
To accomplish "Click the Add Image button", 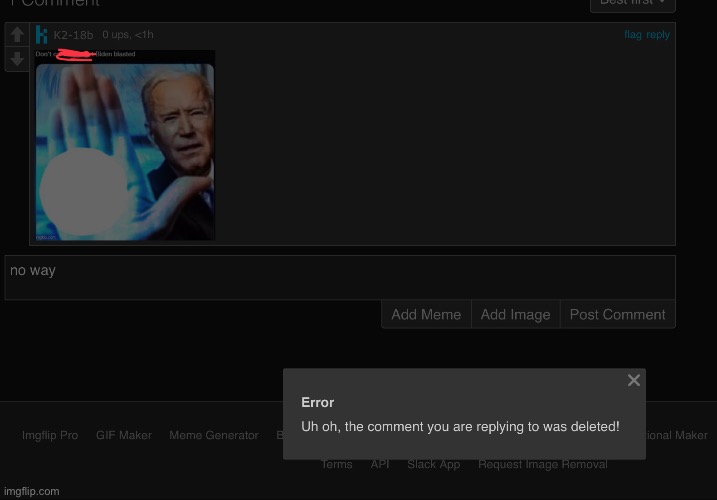I will [x=515, y=314].
